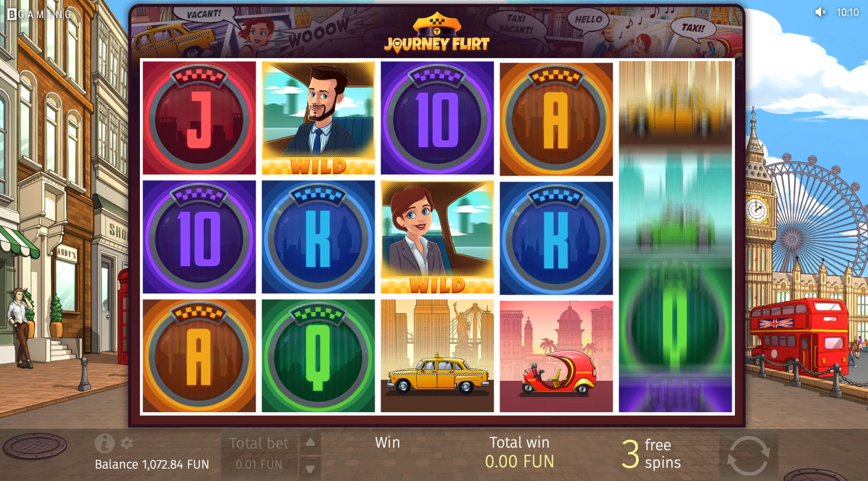Click the Total bet value field
This screenshot has width=868, height=481.
259,464
